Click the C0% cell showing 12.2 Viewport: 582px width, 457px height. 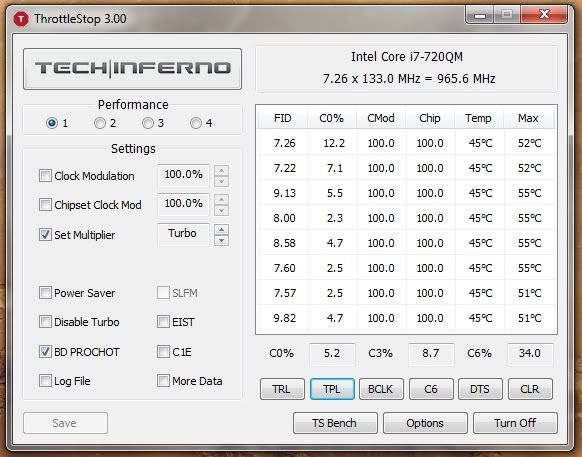click(x=334, y=143)
